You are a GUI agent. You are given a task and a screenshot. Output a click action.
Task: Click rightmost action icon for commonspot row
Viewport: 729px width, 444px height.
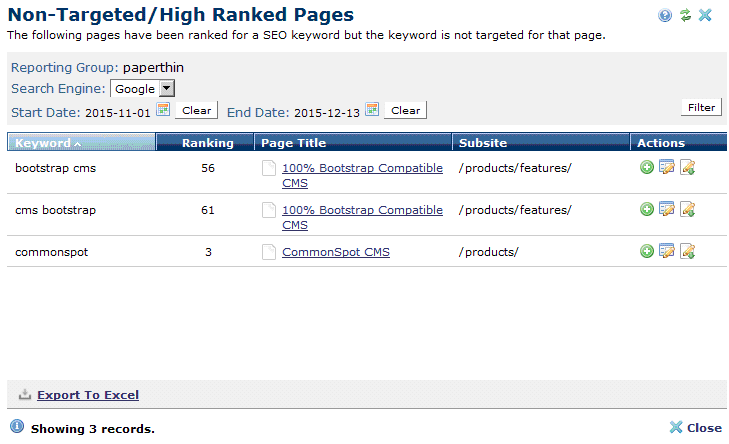687,252
